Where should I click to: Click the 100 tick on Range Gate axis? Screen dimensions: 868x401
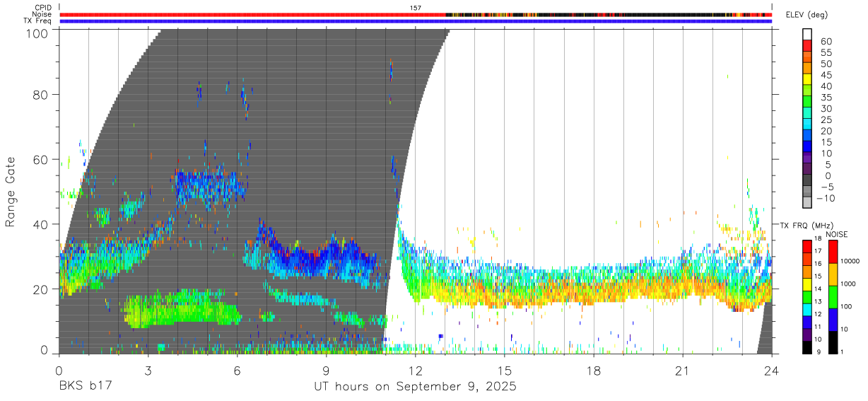37,33
